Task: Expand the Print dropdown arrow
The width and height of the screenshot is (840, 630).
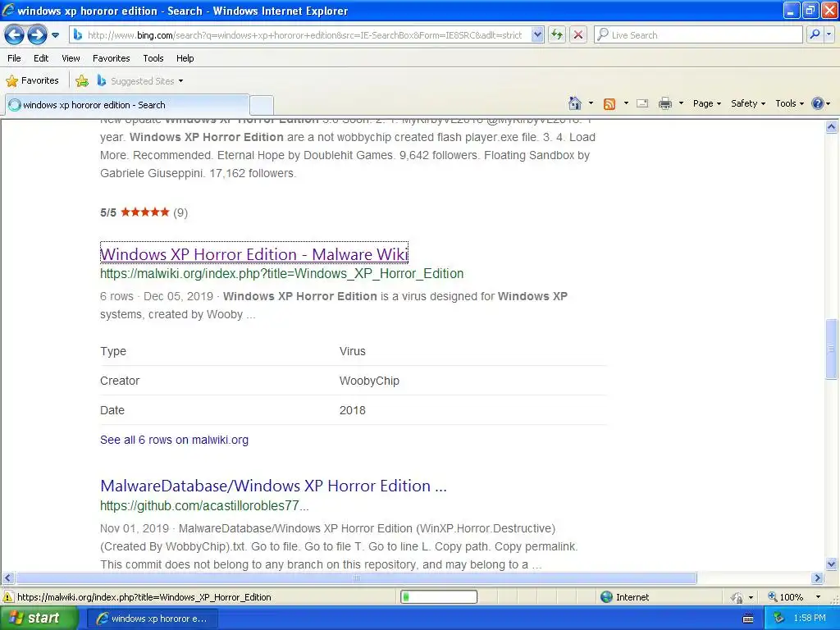Action: [681, 103]
